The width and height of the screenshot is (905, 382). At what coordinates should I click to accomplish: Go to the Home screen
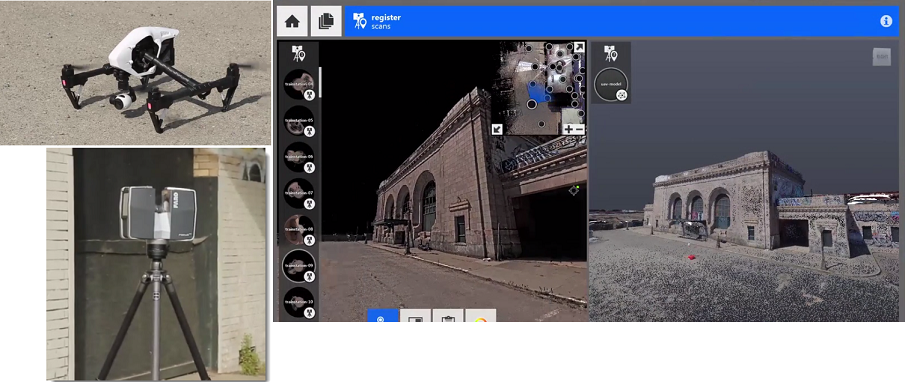coord(292,22)
